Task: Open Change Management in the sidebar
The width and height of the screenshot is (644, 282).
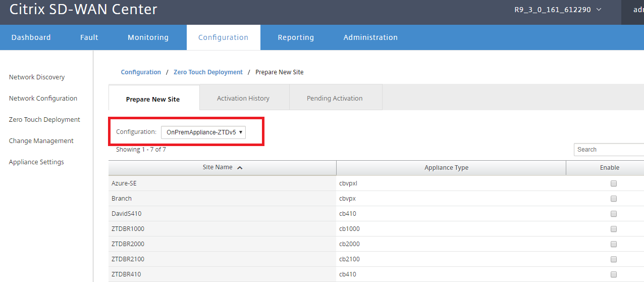Action: pyautogui.click(x=41, y=141)
